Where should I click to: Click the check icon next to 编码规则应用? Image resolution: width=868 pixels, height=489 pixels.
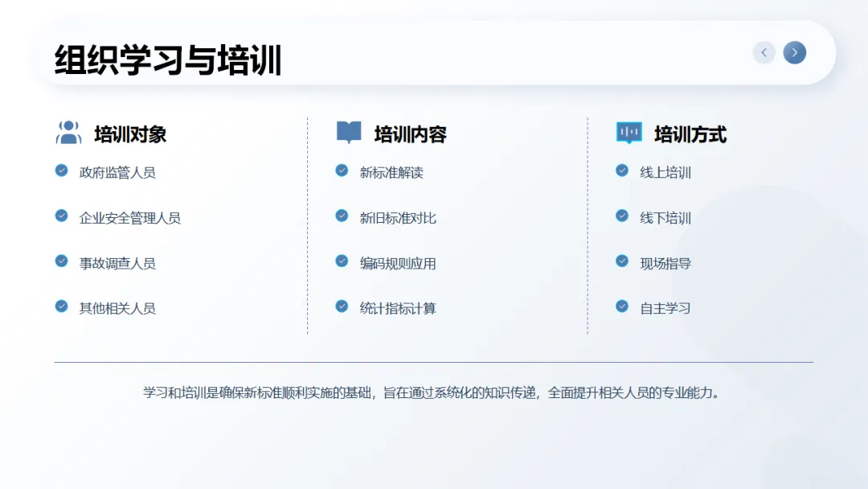[x=342, y=261]
